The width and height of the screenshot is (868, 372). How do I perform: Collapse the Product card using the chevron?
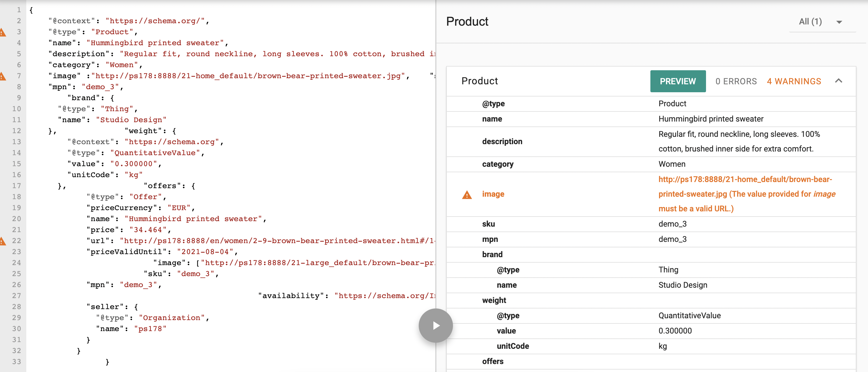pos(839,81)
